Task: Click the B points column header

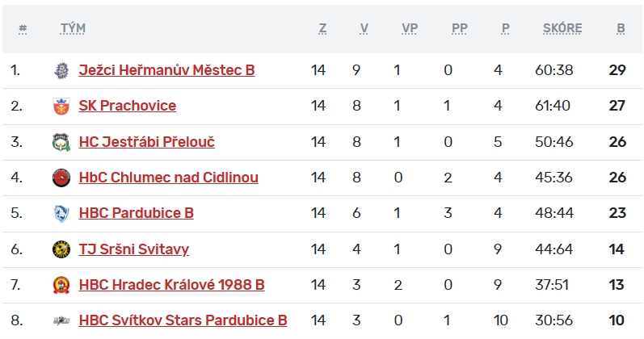Action: coord(621,28)
